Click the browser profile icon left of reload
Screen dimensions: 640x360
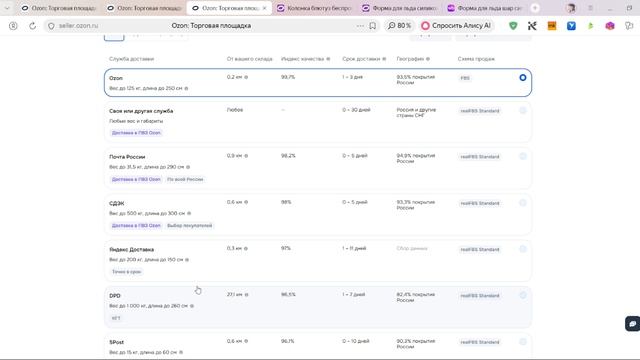pos(13,26)
